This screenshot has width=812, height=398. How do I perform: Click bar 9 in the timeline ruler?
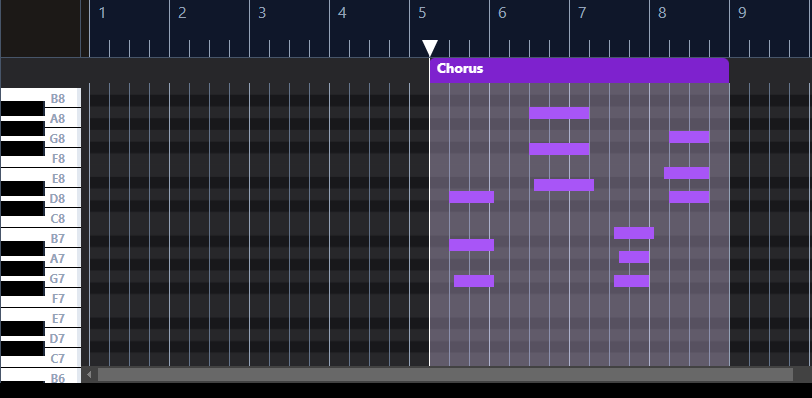742,13
